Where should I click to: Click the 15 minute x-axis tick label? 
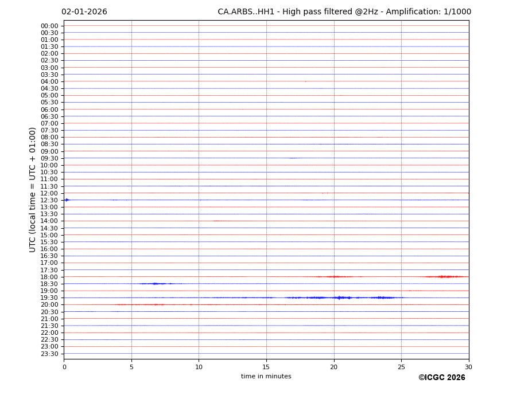[266, 367]
